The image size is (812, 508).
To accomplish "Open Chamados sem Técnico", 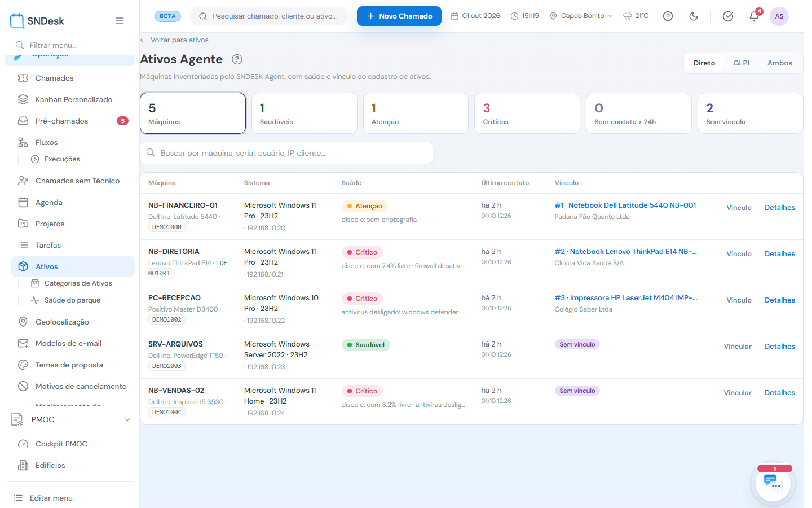I will pos(73,181).
